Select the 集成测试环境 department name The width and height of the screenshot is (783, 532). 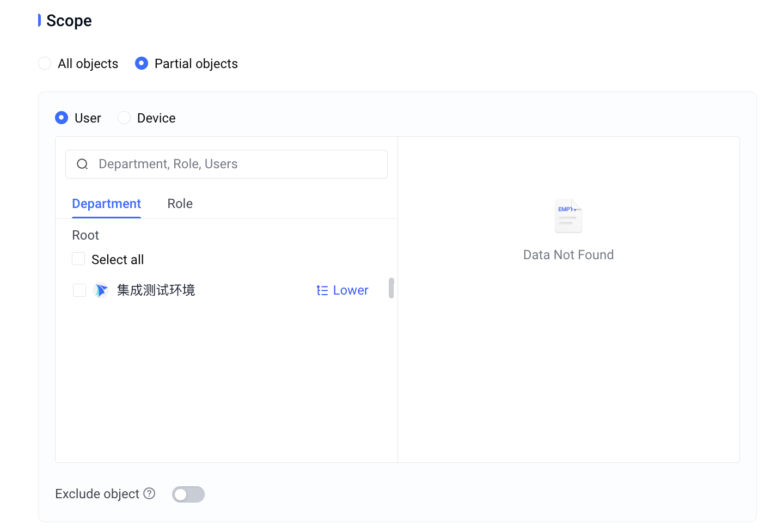point(156,290)
